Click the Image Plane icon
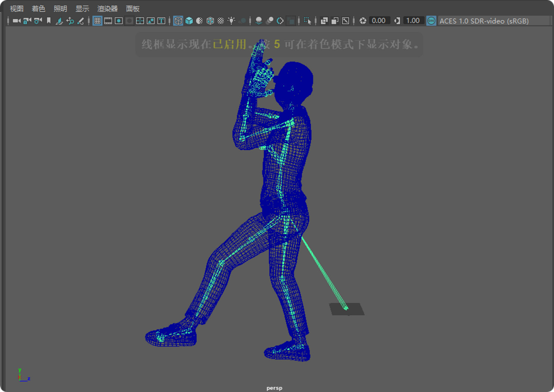The image size is (554, 392). click(59, 21)
